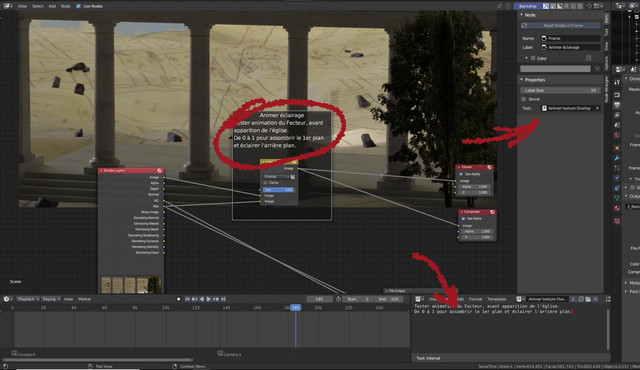640x370 pixels.
Task: Click the Name field containing Frame
Action: pos(570,38)
